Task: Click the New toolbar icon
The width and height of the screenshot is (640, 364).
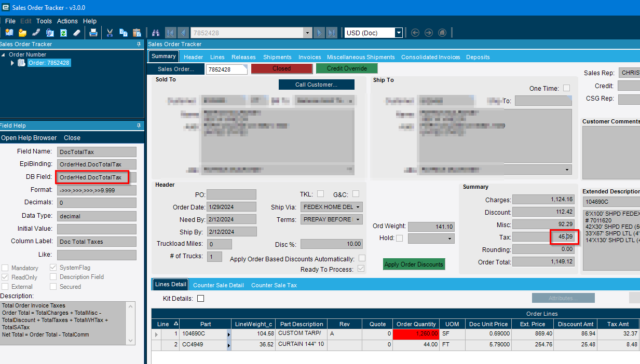Action: (x=9, y=33)
